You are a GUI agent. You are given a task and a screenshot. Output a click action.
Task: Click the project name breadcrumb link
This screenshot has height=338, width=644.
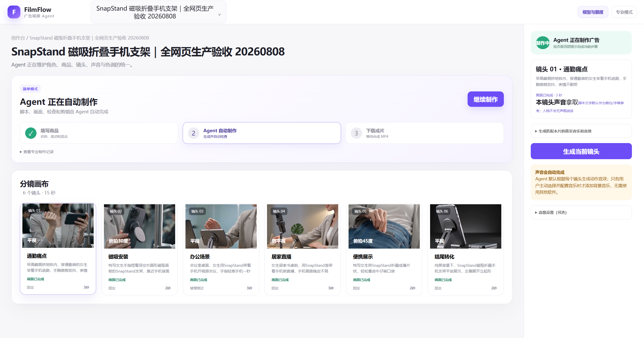pos(89,38)
